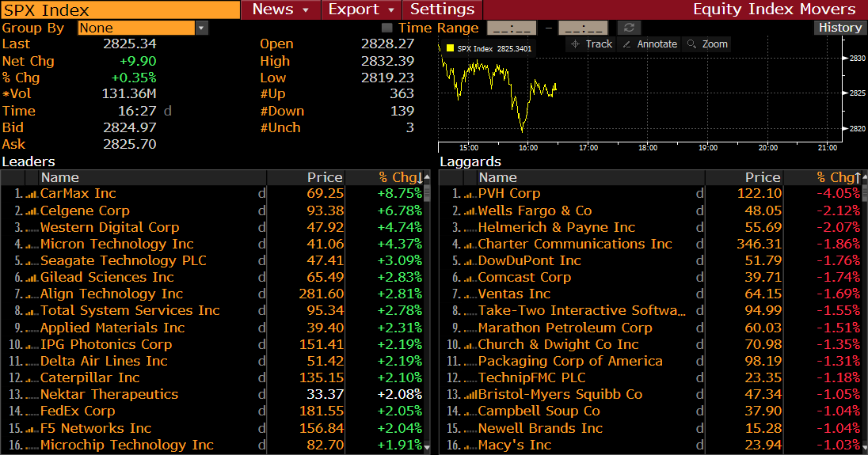Viewport: 868px width, 455px height.
Task: Click the Laggards Price column header
Action: 744,177
